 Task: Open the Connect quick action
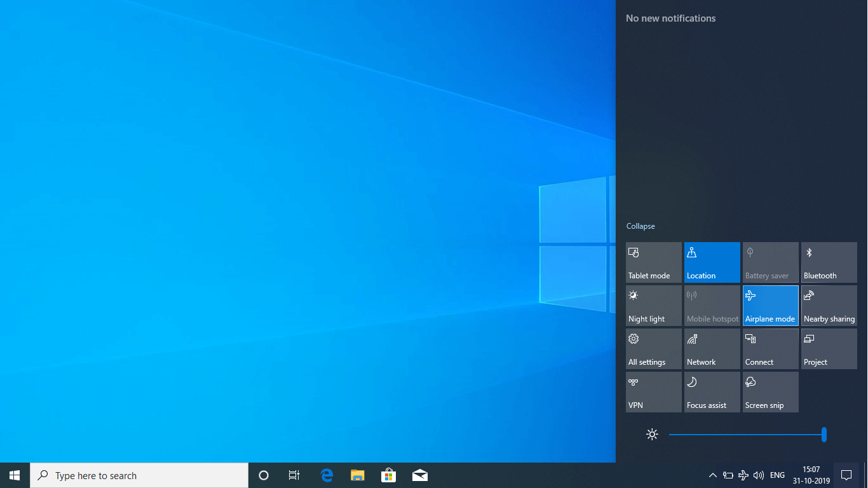tap(771, 349)
